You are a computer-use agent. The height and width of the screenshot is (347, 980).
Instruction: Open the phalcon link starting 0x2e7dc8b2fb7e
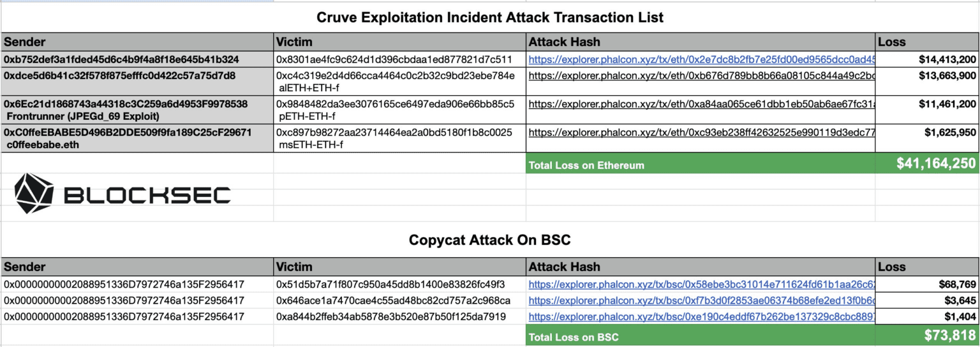[701, 59]
